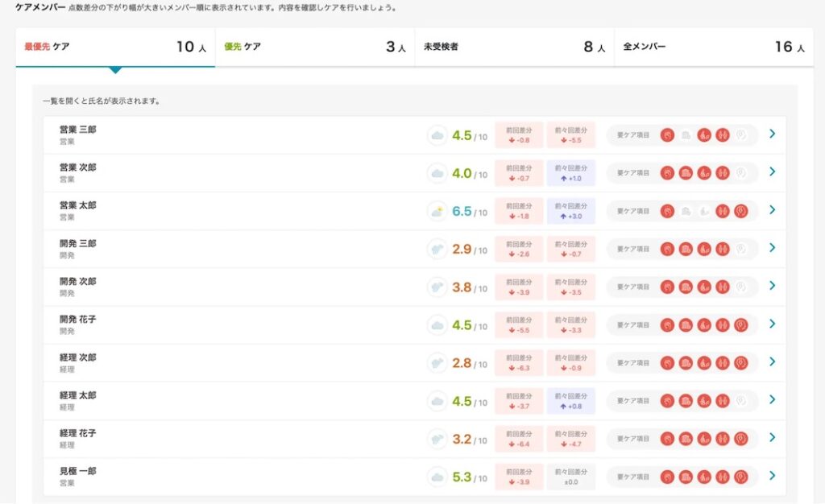Expand the 経理 花子 row chevron
Image resolution: width=825 pixels, height=504 pixels.
point(772,438)
